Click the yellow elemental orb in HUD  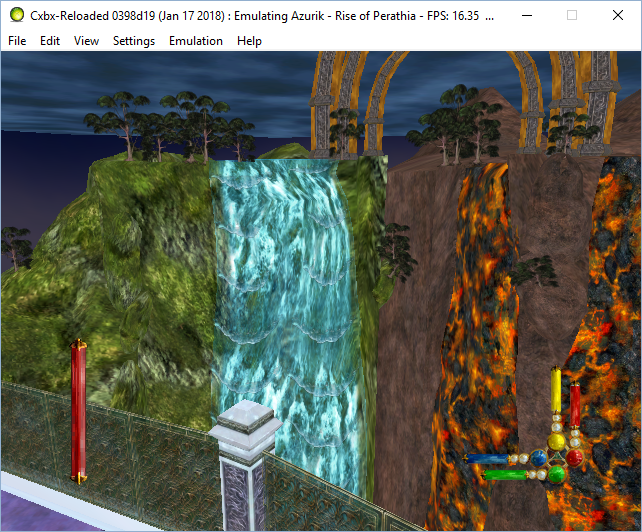point(556,442)
